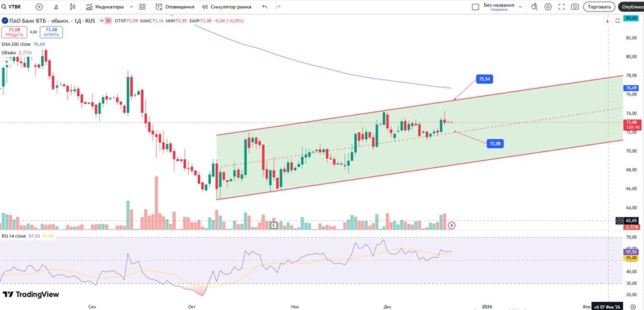644x310 pixels.
Task: Start the Симулятор рынка replay mode
Action: pos(226,6)
